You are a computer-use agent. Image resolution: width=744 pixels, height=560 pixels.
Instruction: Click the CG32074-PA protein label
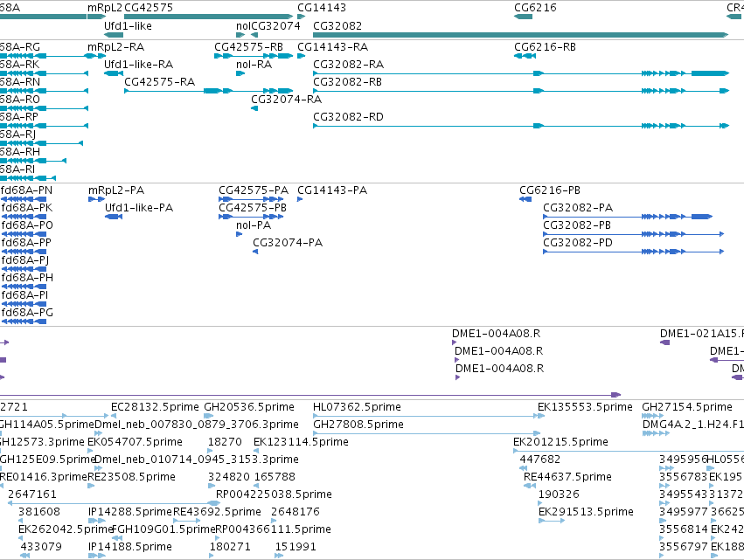click(x=288, y=243)
